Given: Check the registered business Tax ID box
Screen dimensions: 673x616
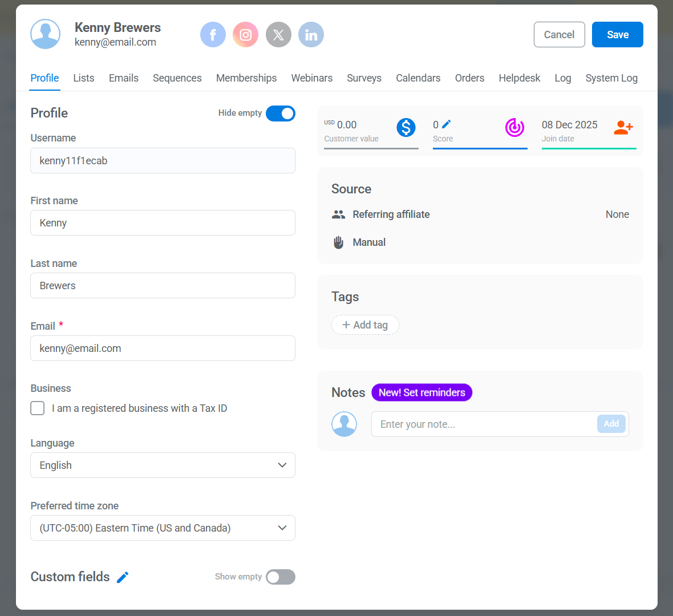Looking at the screenshot, I should pos(38,408).
